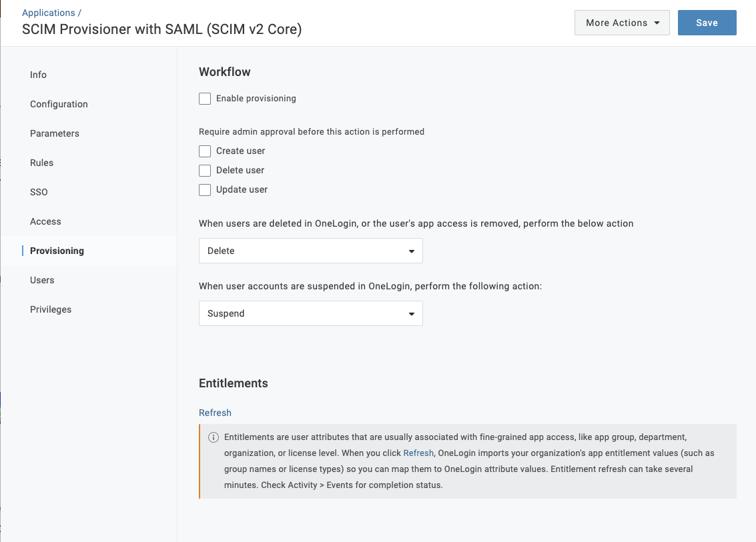Toggle the Update user approval checkbox
The width and height of the screenshot is (756, 542).
[x=205, y=190]
